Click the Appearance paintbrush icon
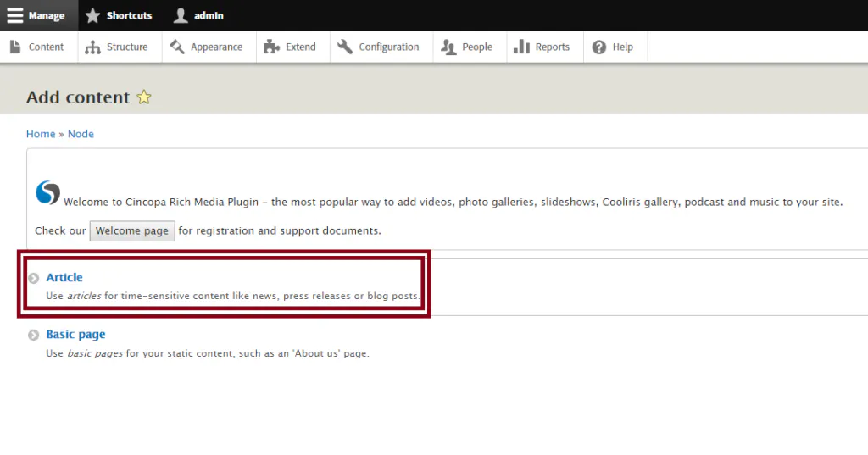The image size is (868, 455). pyautogui.click(x=177, y=47)
